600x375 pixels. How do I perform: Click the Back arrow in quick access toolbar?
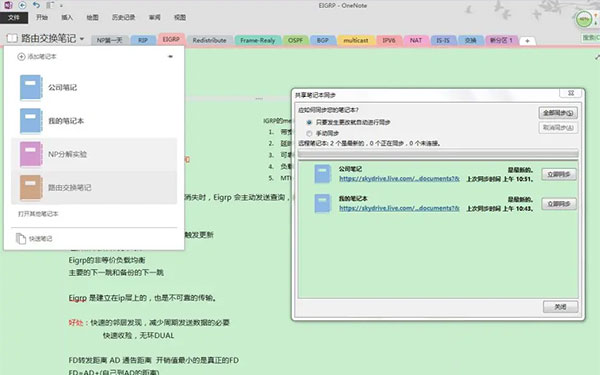22,5
